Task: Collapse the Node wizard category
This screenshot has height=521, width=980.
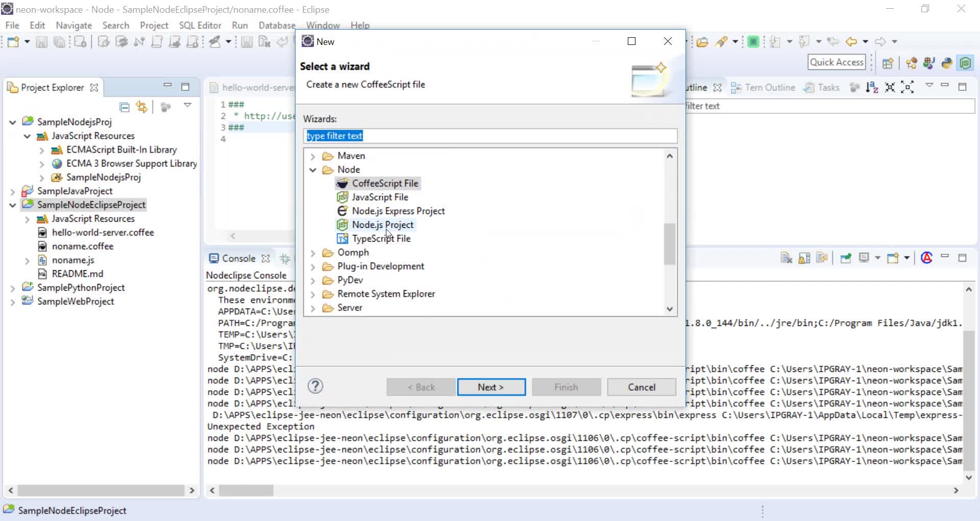Action: click(x=313, y=170)
